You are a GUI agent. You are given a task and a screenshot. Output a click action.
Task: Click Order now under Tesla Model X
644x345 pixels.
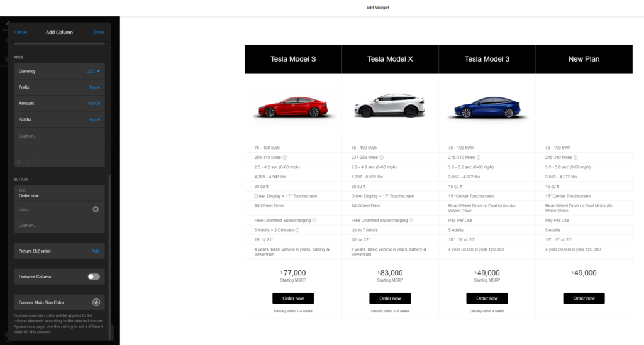[x=390, y=298]
